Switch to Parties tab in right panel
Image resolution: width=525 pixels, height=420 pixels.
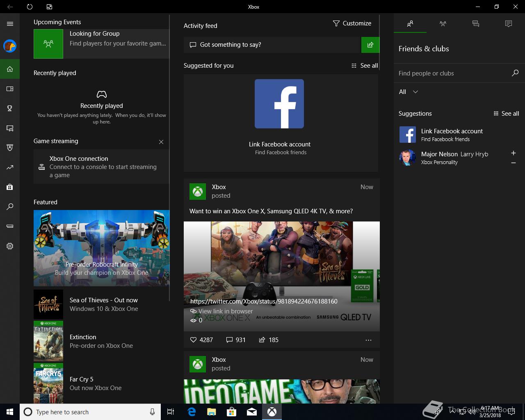443,24
